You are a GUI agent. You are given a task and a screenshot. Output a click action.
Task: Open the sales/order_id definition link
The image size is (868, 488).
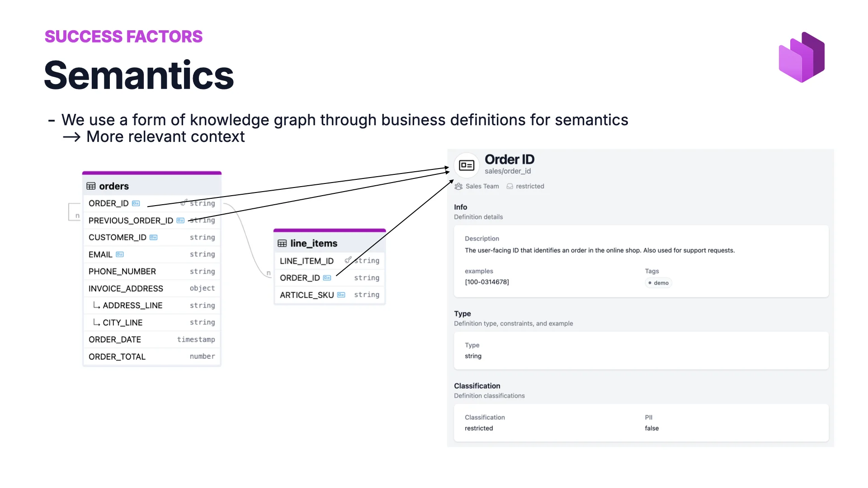(x=508, y=171)
